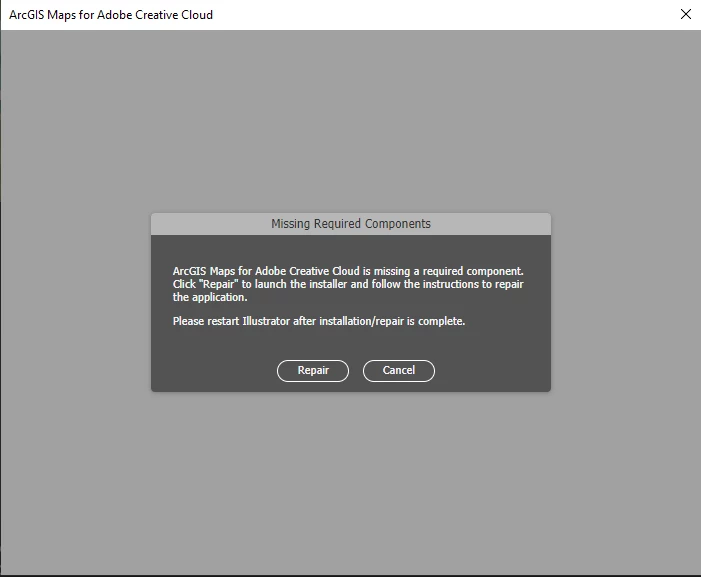Click the 'Please restart Illustrator' message line
701x577 pixels.
click(x=319, y=321)
